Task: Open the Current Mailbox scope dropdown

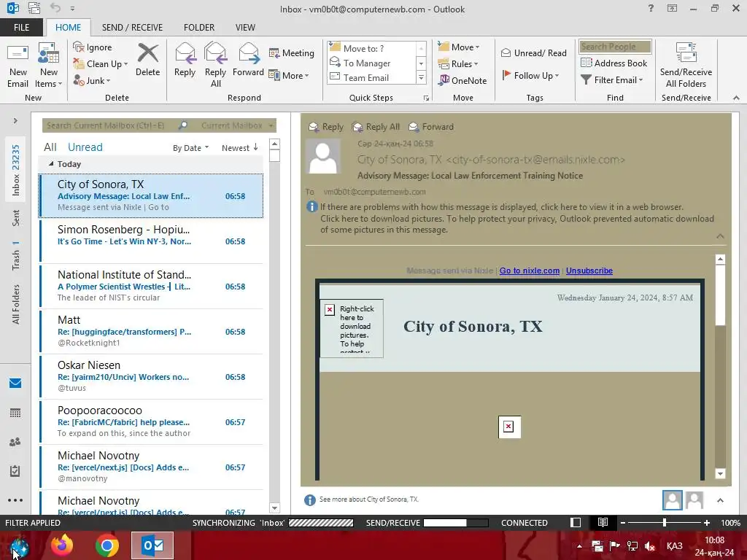Action: pyautogui.click(x=237, y=125)
